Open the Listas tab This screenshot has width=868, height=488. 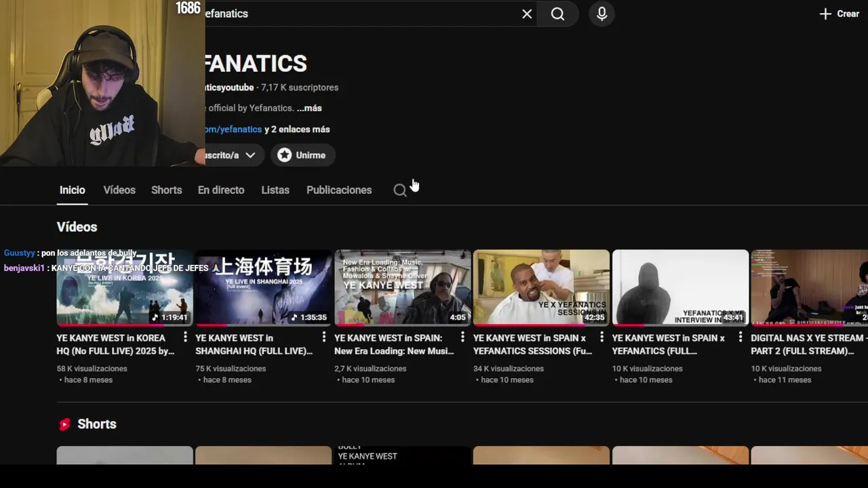[x=275, y=190]
